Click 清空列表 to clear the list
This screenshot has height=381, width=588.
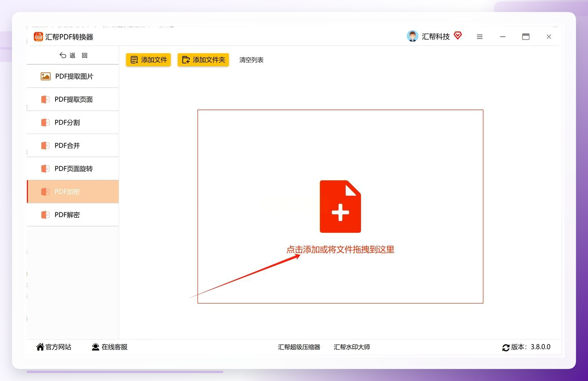tap(251, 60)
